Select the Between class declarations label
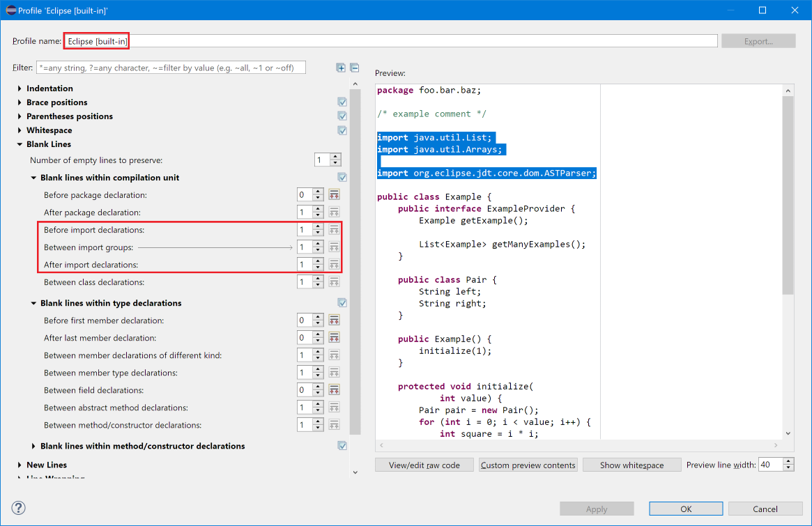The image size is (812, 526). point(94,282)
